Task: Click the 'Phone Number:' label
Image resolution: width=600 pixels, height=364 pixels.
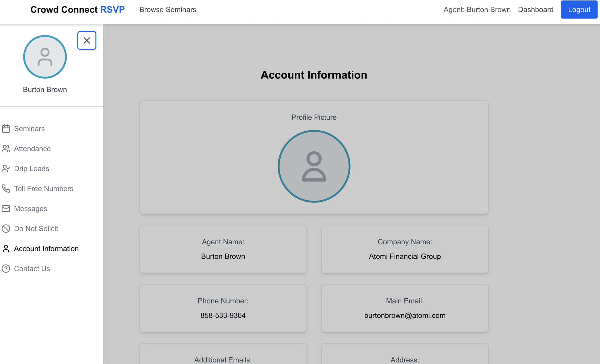Action: (223, 301)
